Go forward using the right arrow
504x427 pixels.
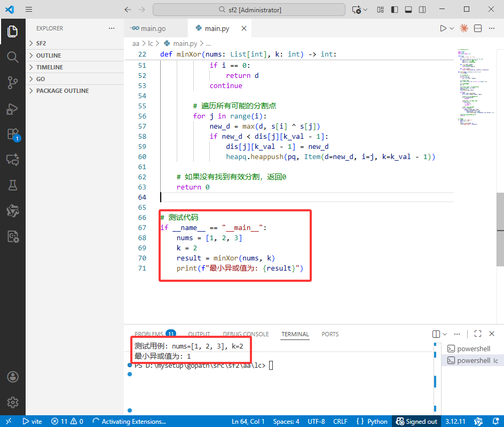pos(142,10)
